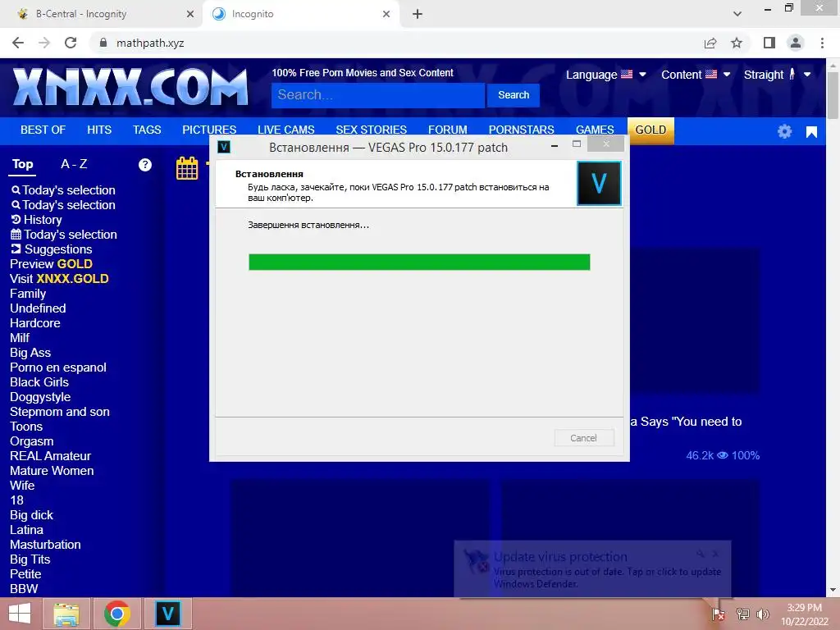
Task: Open the yellow calendar icon
Action: (187, 168)
